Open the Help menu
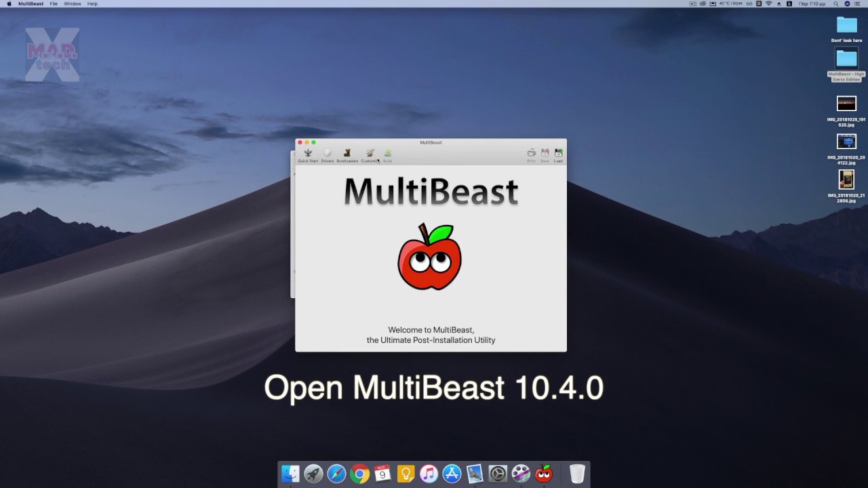Image resolution: width=868 pixels, height=488 pixels. pyautogui.click(x=92, y=3)
